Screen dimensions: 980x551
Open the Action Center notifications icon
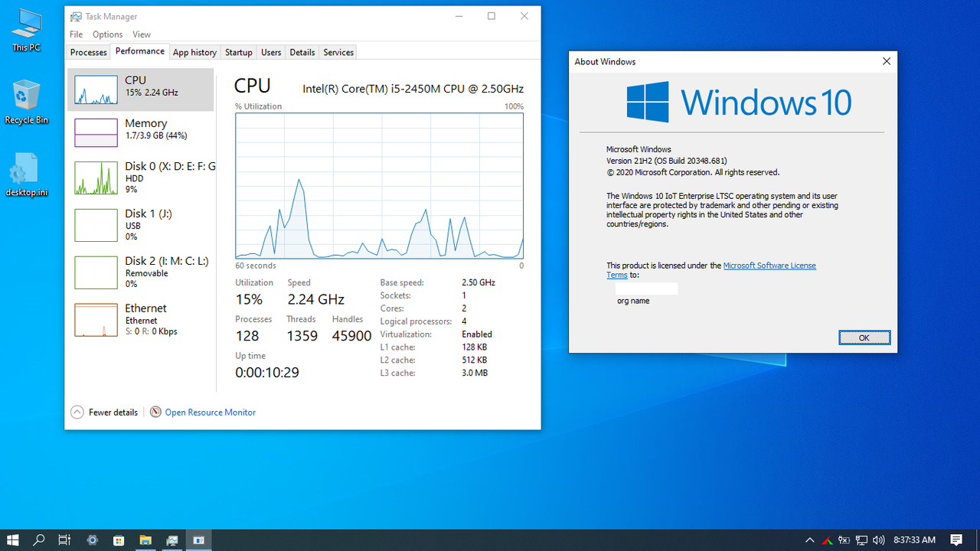(956, 540)
